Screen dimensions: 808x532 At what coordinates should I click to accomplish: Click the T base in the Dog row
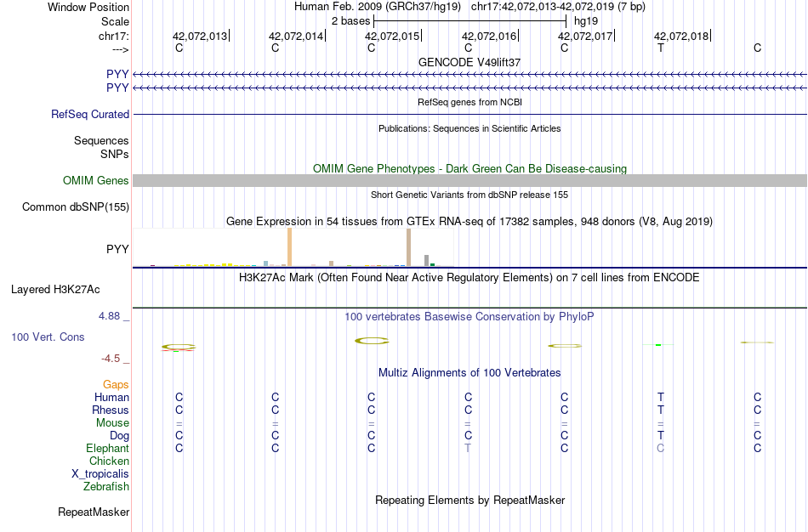[661, 436]
